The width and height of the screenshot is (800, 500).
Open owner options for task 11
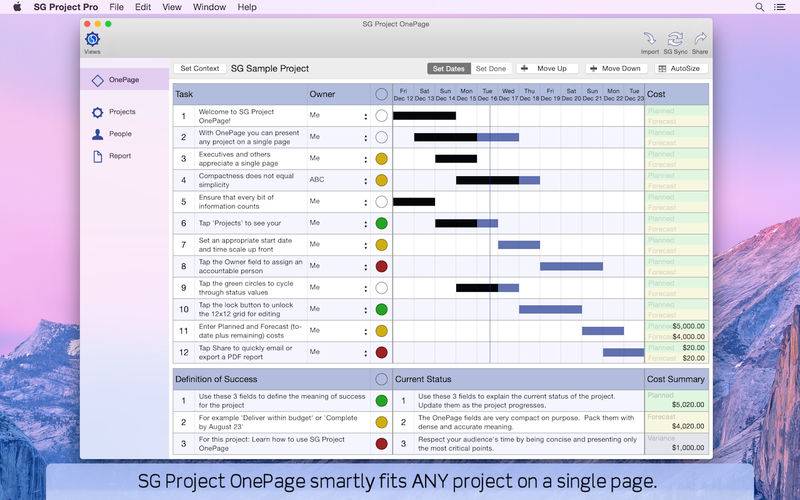coord(365,332)
